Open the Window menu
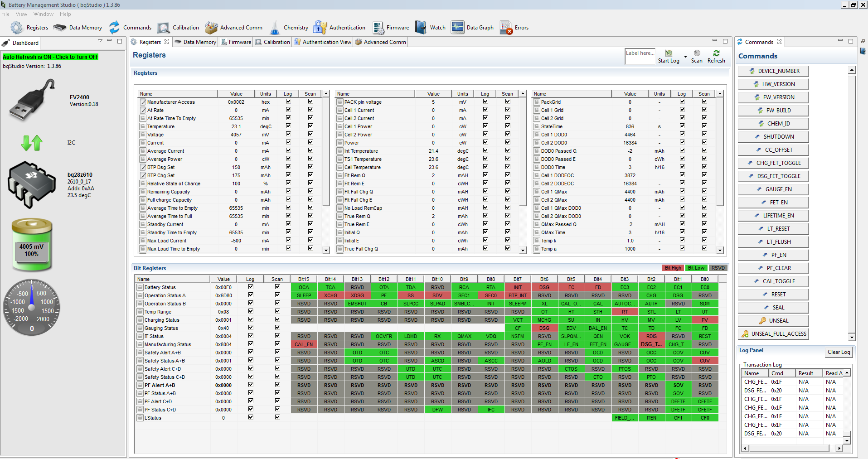 click(44, 14)
